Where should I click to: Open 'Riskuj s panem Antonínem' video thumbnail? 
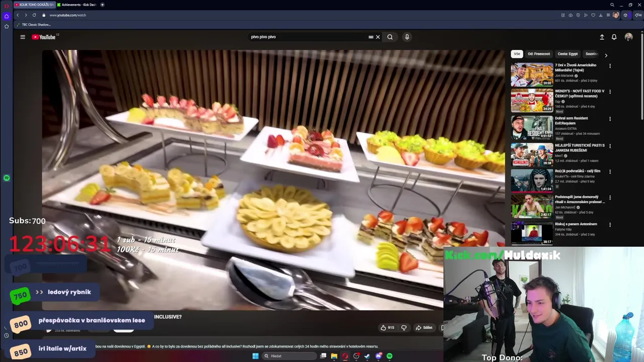point(532,233)
